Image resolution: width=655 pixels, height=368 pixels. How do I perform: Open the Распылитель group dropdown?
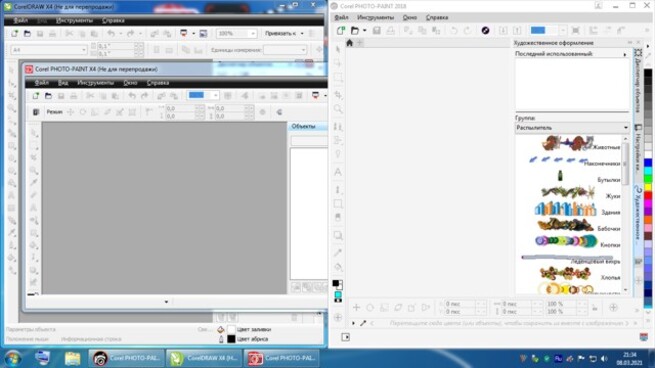click(x=572, y=128)
